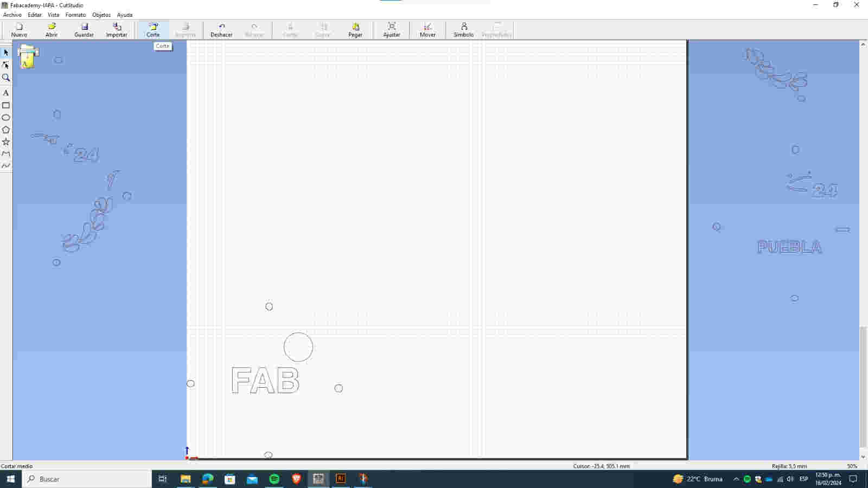The height and width of the screenshot is (488, 868).
Task: Select the arrow selection tool
Action: 6,53
